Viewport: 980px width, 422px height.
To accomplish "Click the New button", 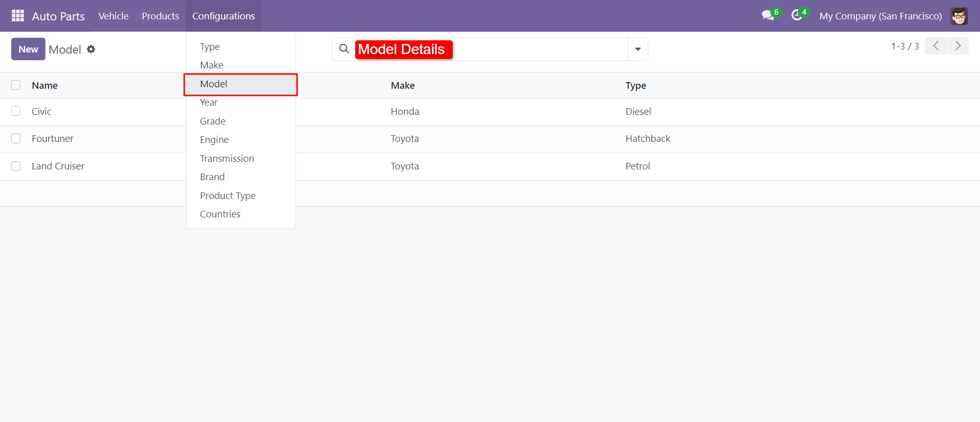I will coord(28,49).
